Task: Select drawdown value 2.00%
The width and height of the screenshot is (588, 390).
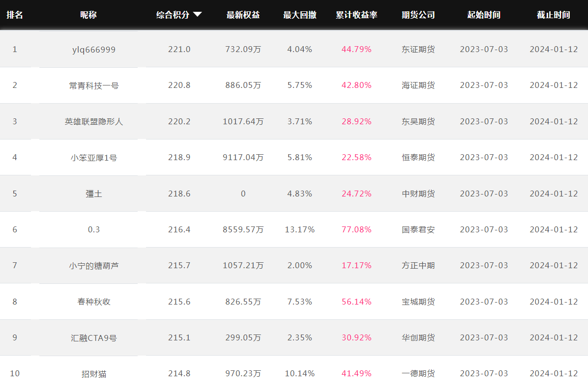Action: coord(299,266)
